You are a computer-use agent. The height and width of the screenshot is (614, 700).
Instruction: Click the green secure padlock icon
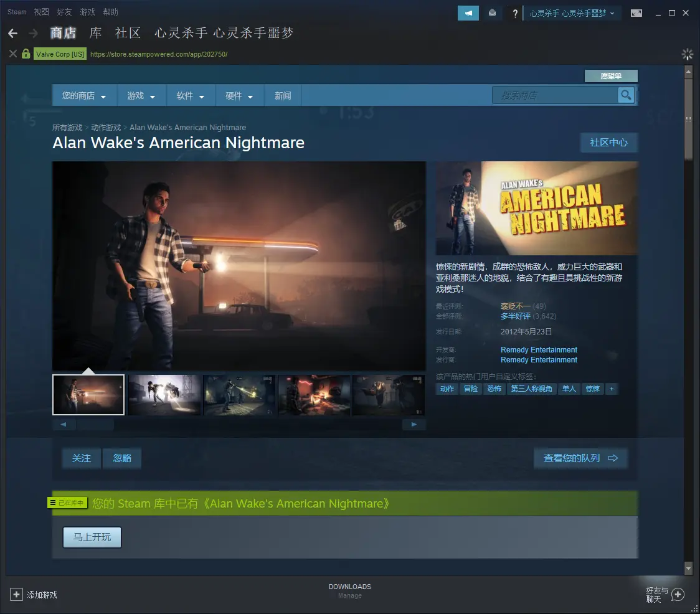[26, 54]
